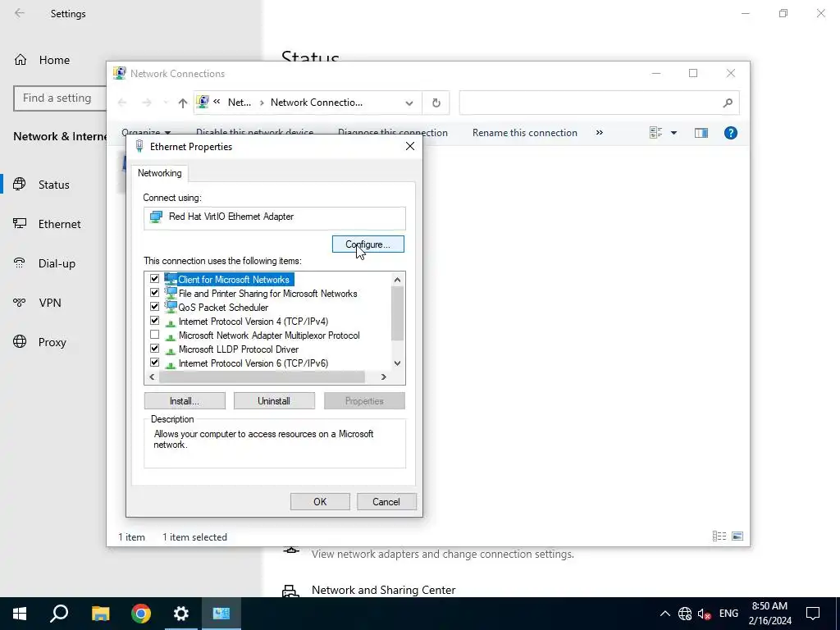Image resolution: width=840 pixels, height=630 pixels.
Task: Click items list horizontal scroll right arrow
Action: [x=384, y=377]
